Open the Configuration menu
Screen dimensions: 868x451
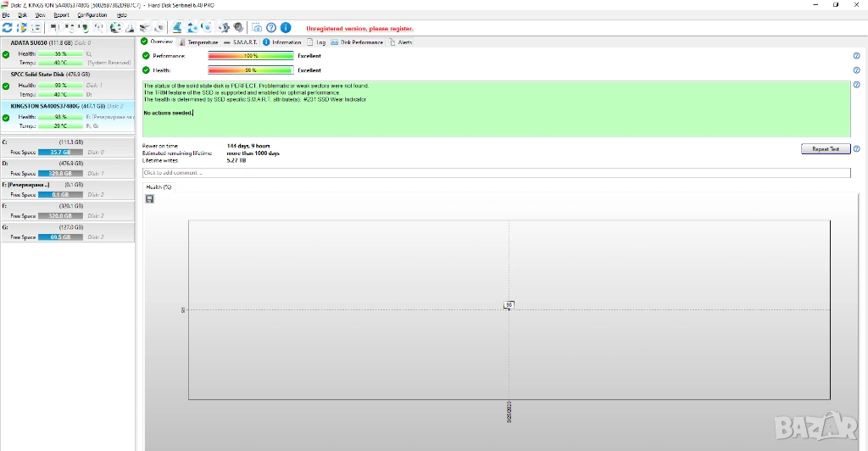coord(92,15)
